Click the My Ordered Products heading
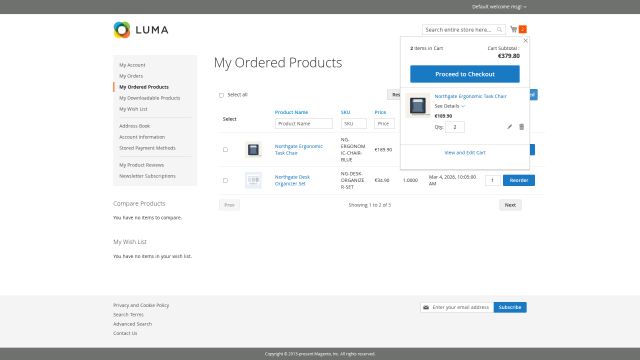The width and height of the screenshot is (640, 360). [x=278, y=62]
